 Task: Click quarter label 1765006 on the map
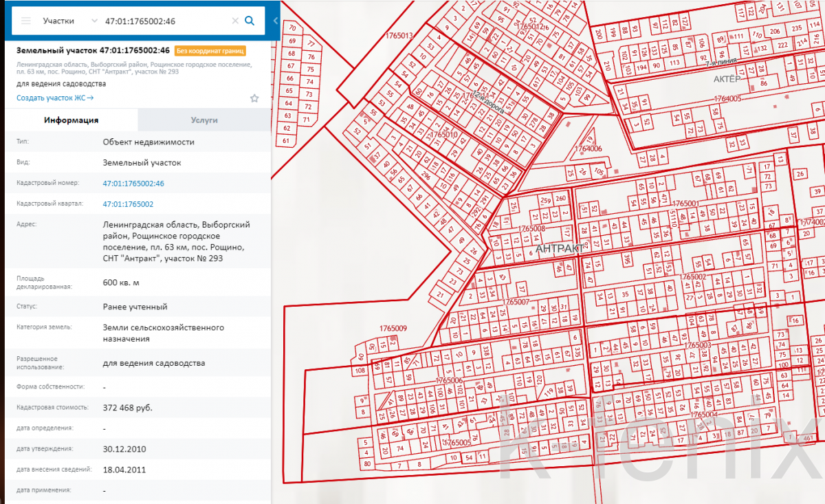click(449, 380)
